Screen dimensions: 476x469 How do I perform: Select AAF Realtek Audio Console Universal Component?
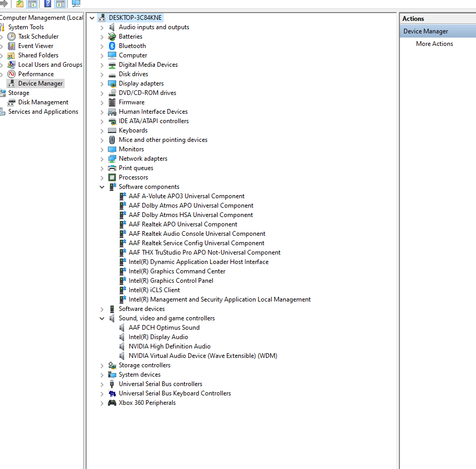(197, 234)
